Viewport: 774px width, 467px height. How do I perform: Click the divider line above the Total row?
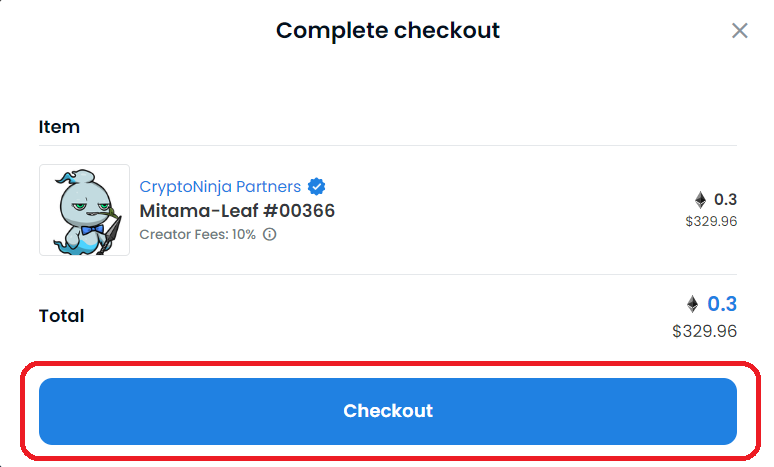(x=387, y=274)
